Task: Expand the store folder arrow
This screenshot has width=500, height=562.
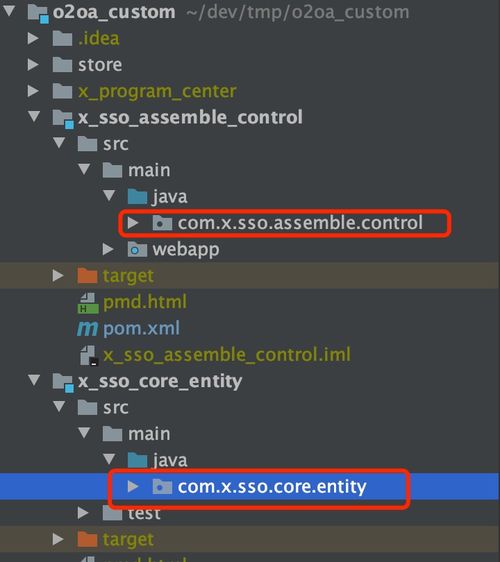Action: pos(33,65)
